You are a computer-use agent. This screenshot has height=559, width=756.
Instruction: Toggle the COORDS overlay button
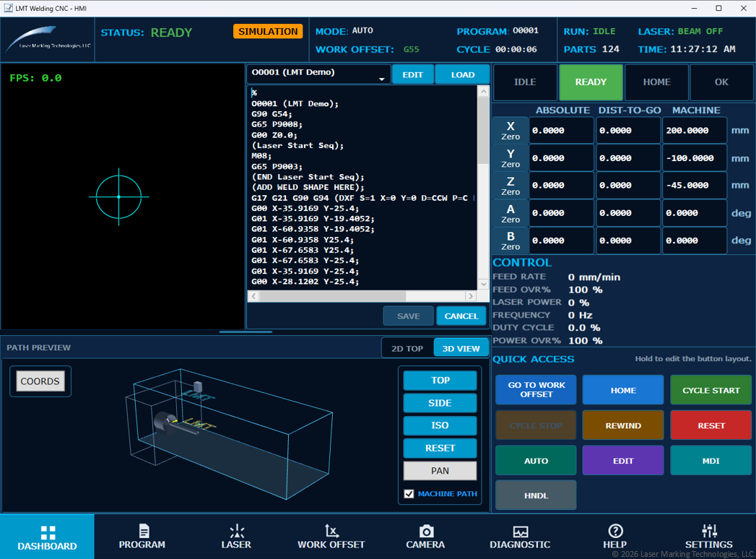tap(40, 381)
